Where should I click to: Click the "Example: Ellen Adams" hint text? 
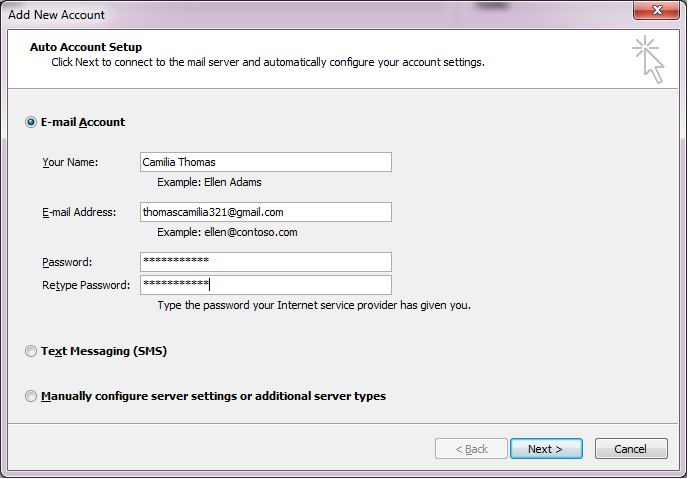coord(209,183)
